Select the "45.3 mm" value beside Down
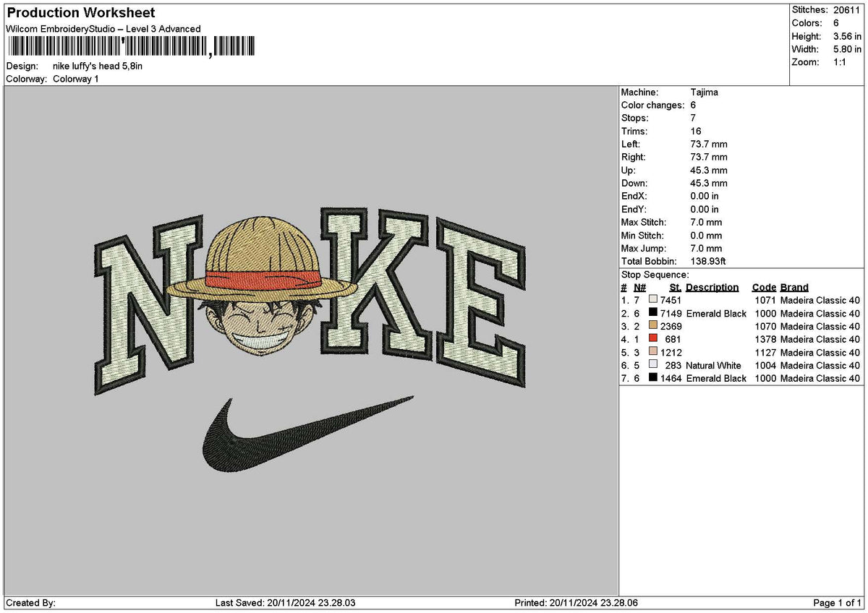 click(x=709, y=183)
